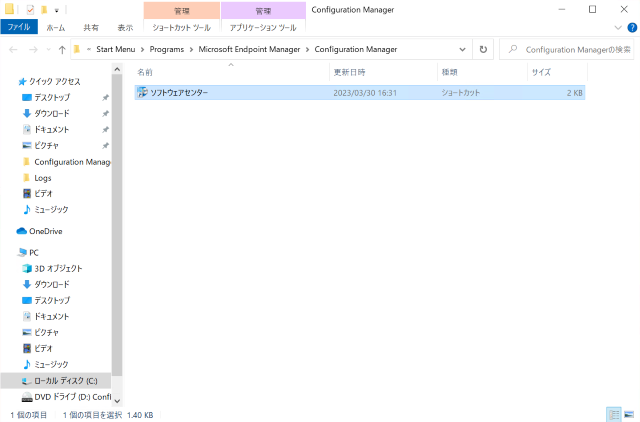640x422 pixels.
Task: Switch to the 表示 ribbon tab
Action: point(125,28)
